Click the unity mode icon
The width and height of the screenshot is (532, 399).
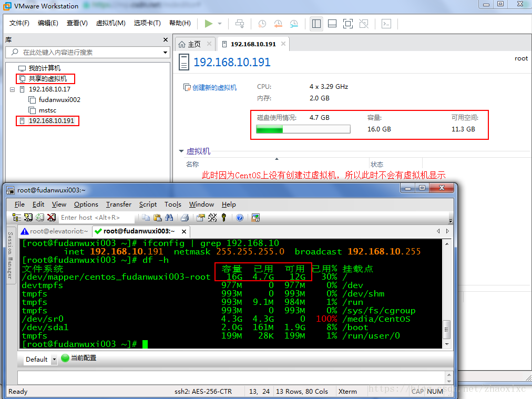pos(364,24)
